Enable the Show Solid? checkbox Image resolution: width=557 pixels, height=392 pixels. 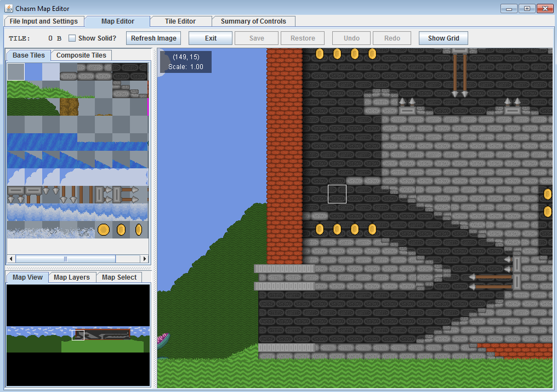(x=72, y=38)
